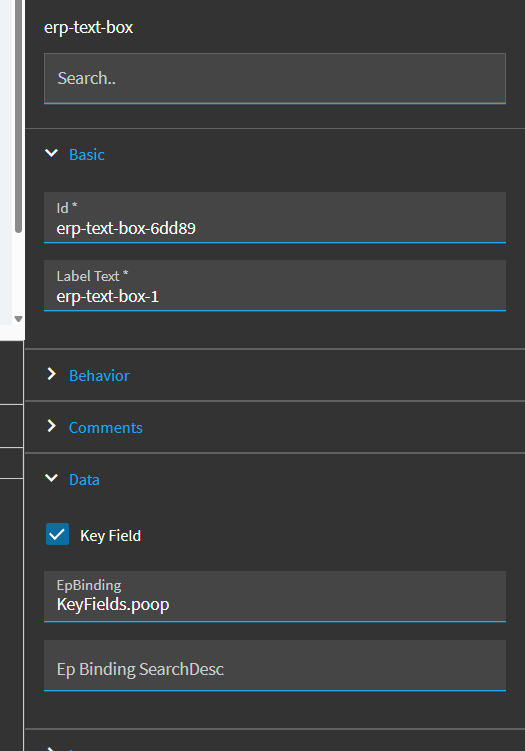Click the Id * field label
The image size is (525, 751).
coord(67,207)
